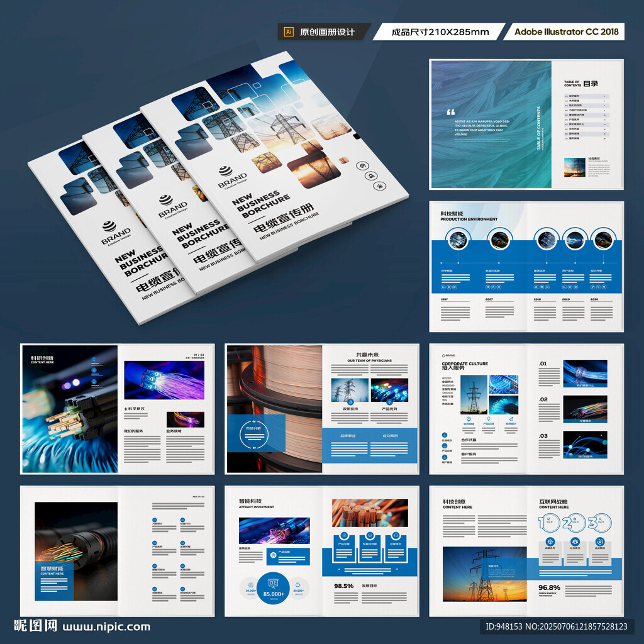Click the 成功案例 label in the blue band

coord(390,436)
